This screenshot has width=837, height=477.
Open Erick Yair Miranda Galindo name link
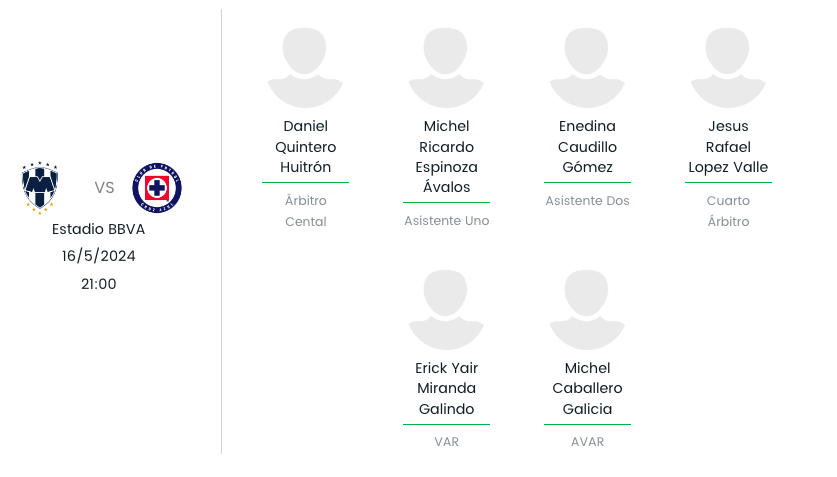pyautogui.click(x=446, y=388)
